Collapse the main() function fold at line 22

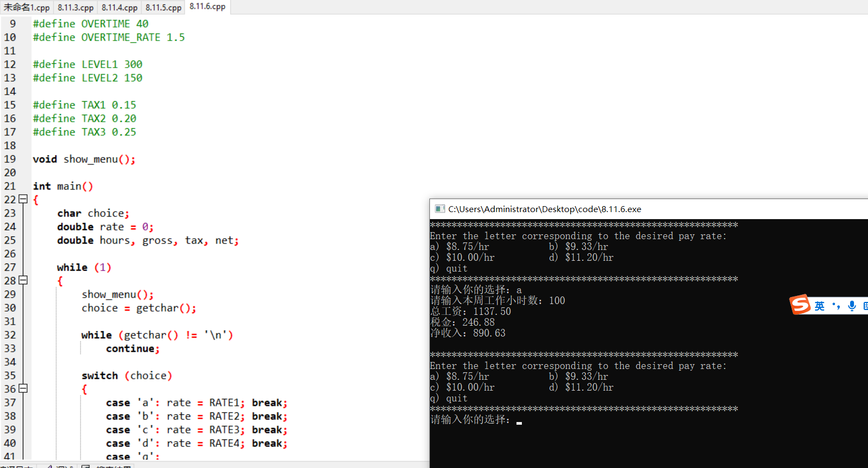pyautogui.click(x=23, y=199)
